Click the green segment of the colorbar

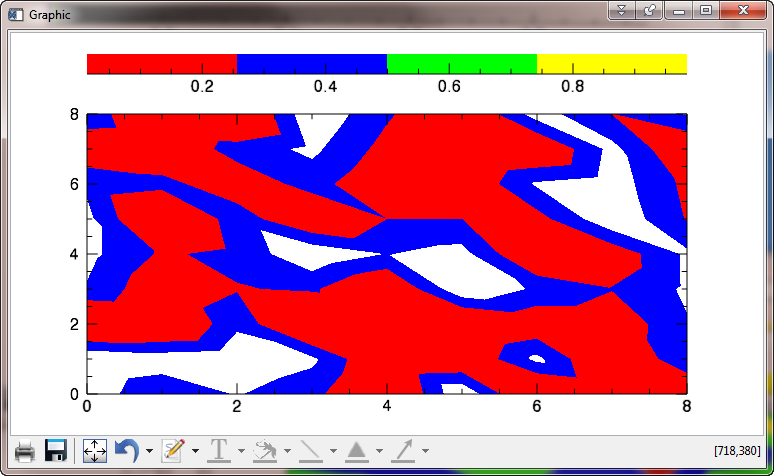pos(461,64)
